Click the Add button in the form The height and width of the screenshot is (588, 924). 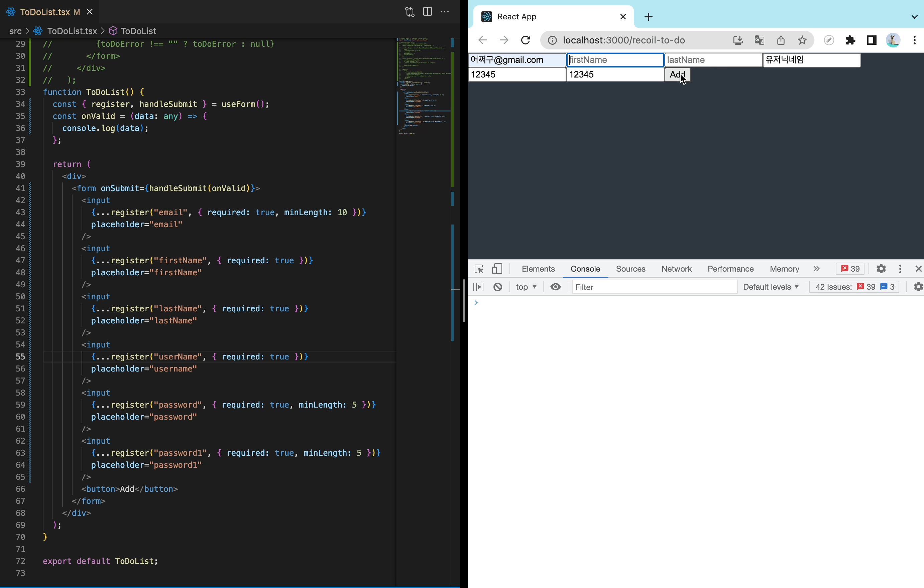[677, 75]
